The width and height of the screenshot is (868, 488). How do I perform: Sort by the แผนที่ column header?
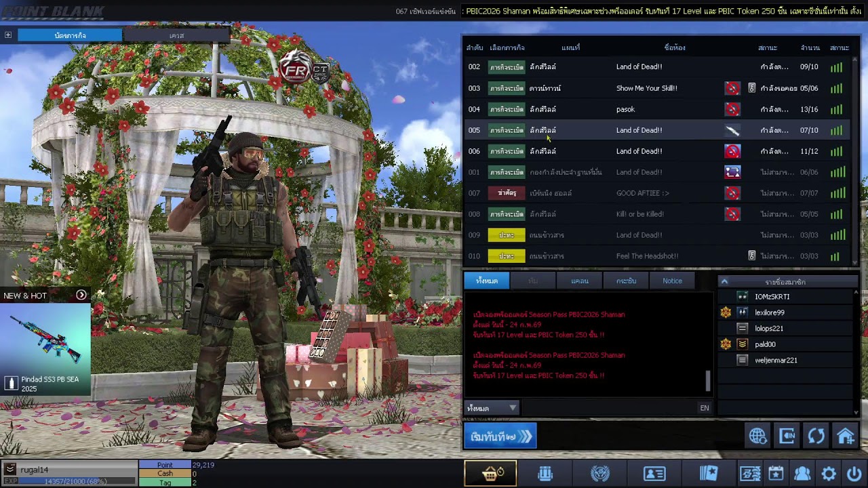click(x=571, y=48)
